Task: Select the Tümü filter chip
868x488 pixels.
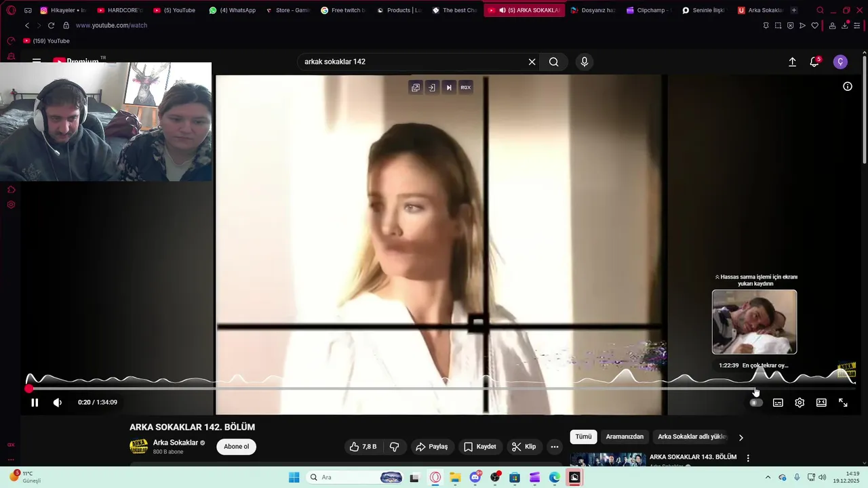Action: click(583, 437)
